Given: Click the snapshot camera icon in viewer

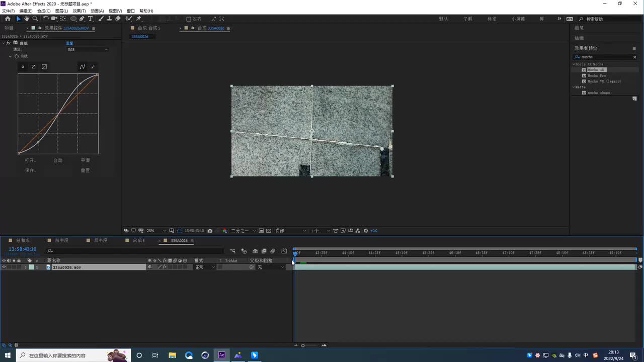Looking at the screenshot, I should pyautogui.click(x=210, y=231).
